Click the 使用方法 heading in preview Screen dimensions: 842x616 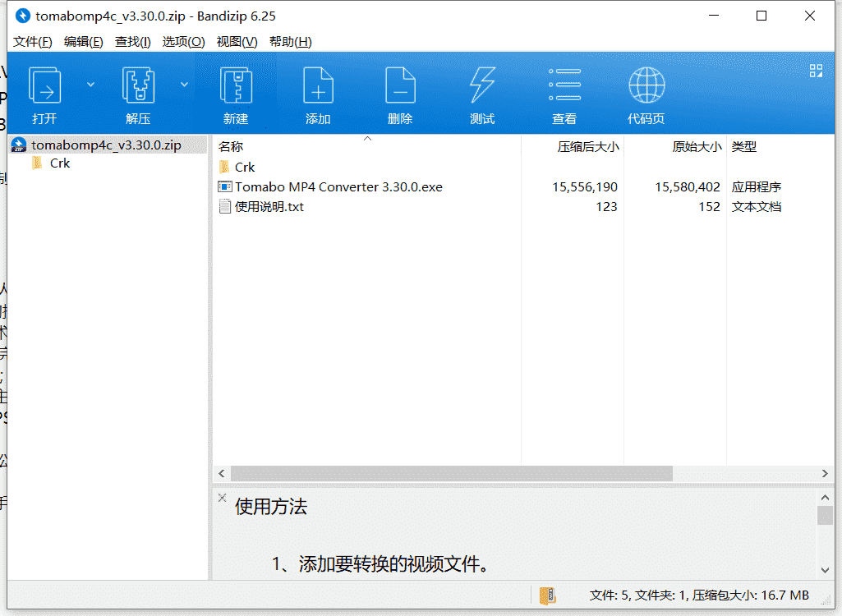pos(270,507)
